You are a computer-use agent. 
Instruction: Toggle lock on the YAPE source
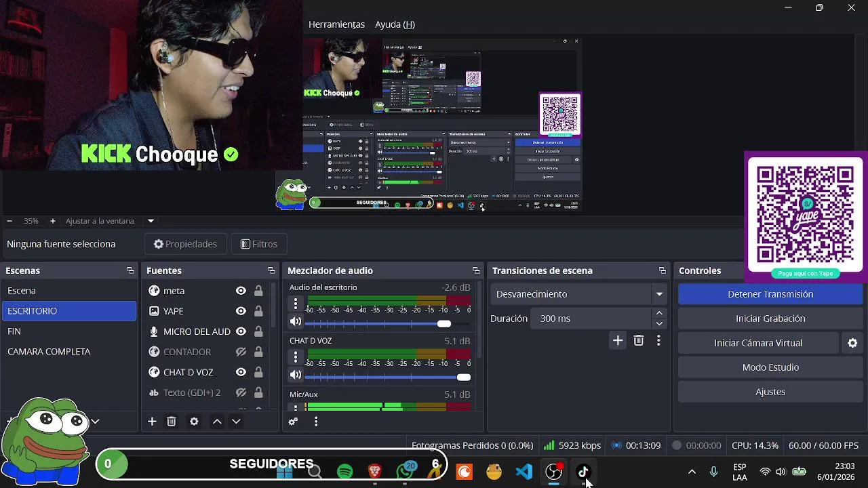click(258, 311)
